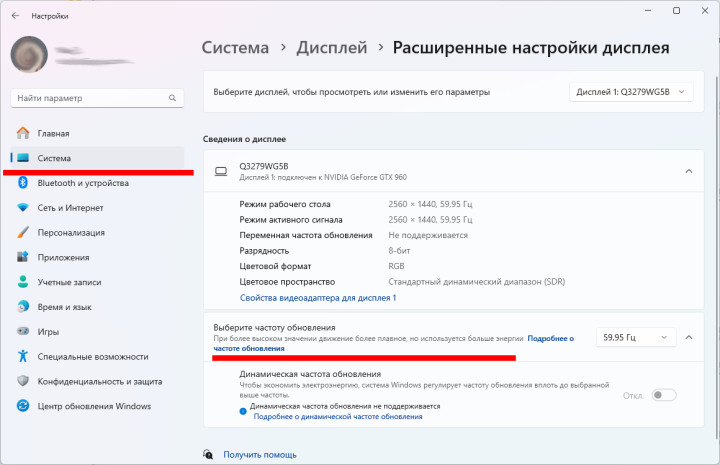Collapse the refresh rate section chevron
The height and width of the screenshot is (465, 720).
point(688,338)
